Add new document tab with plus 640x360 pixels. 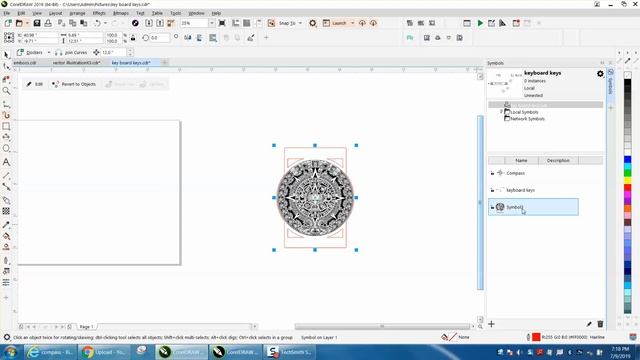164,63
